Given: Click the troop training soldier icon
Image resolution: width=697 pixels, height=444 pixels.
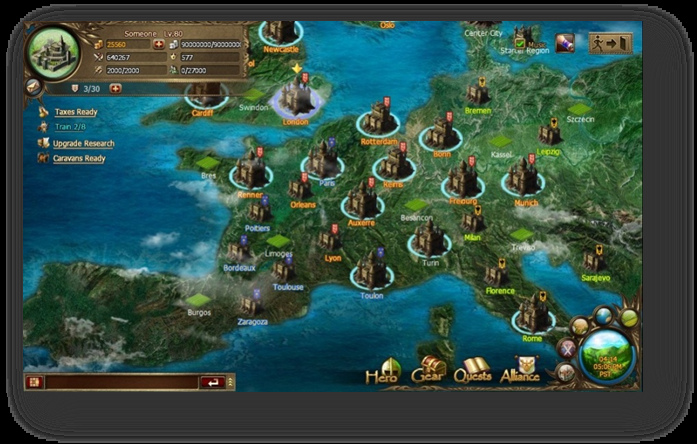Looking at the screenshot, I should (43, 127).
